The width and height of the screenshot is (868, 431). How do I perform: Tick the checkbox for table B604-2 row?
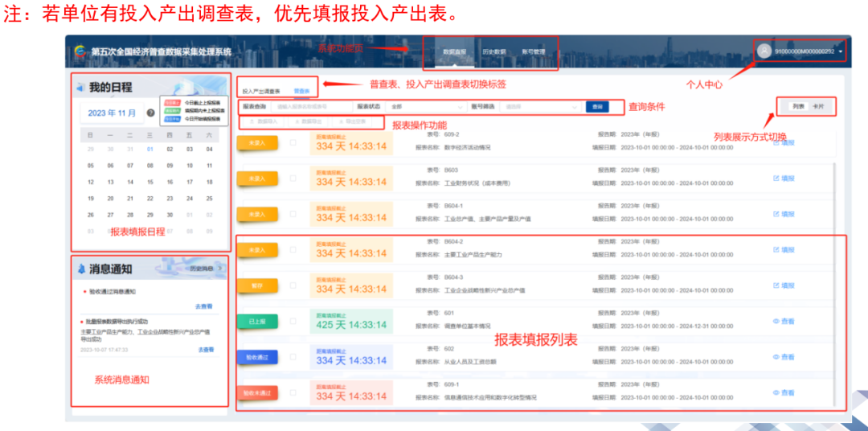tap(293, 249)
